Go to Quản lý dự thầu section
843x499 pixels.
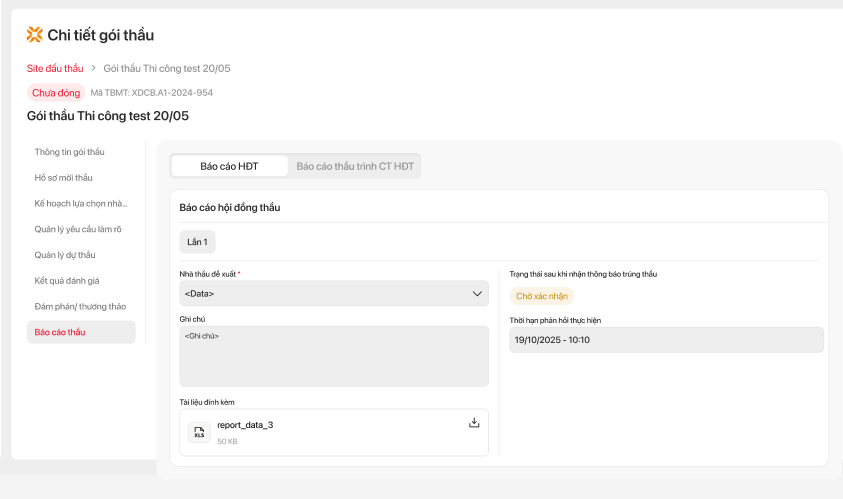pos(65,255)
